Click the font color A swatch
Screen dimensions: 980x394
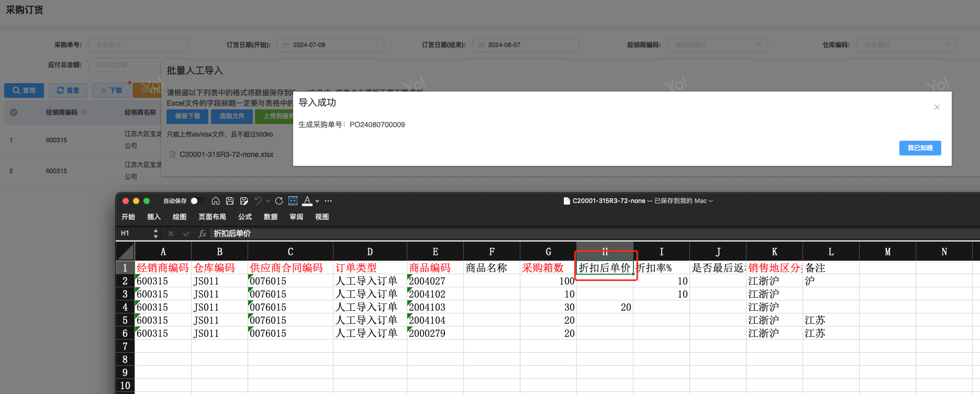(307, 201)
